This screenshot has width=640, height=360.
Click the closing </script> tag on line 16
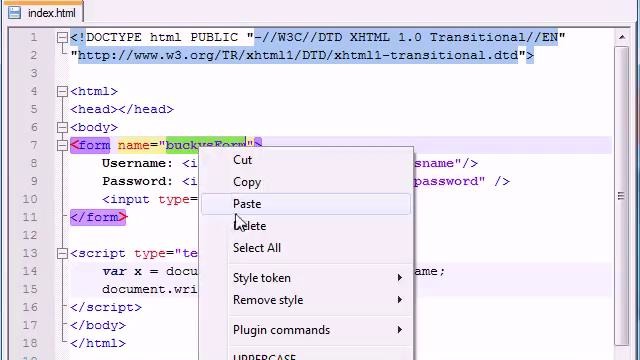(106, 307)
